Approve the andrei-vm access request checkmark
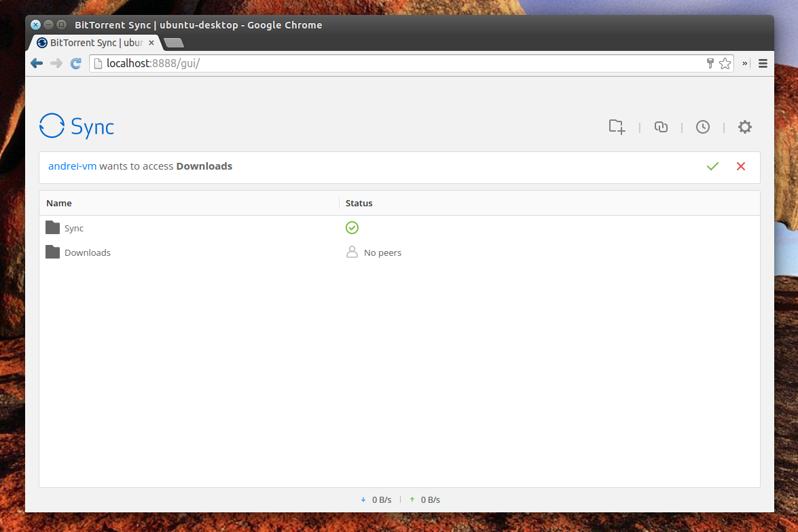Image resolution: width=798 pixels, height=532 pixels. coord(712,166)
